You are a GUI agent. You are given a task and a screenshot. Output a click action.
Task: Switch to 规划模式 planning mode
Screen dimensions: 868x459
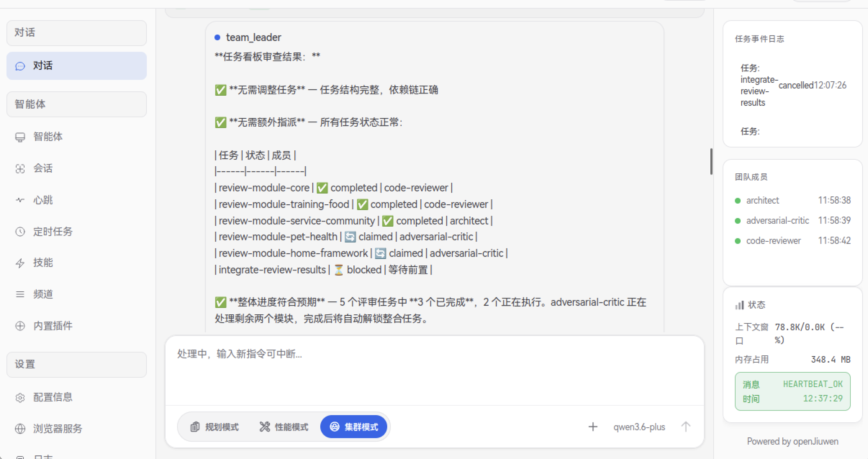tap(214, 427)
